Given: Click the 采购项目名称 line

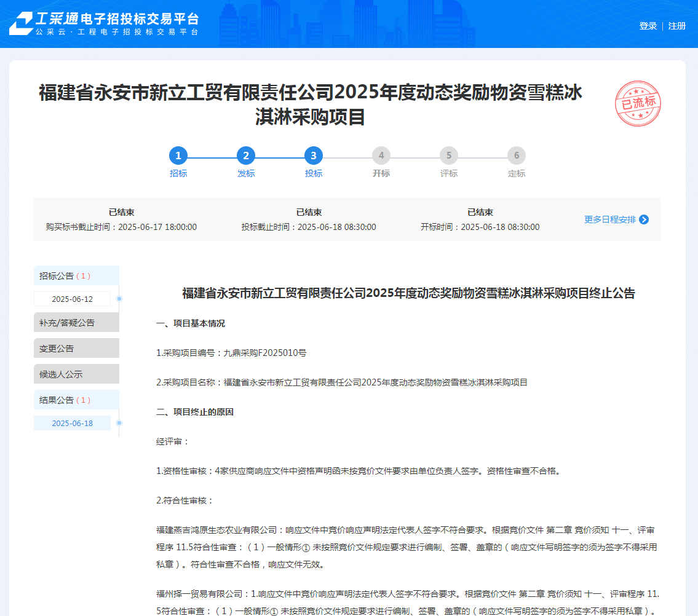Looking at the screenshot, I should coord(342,382).
